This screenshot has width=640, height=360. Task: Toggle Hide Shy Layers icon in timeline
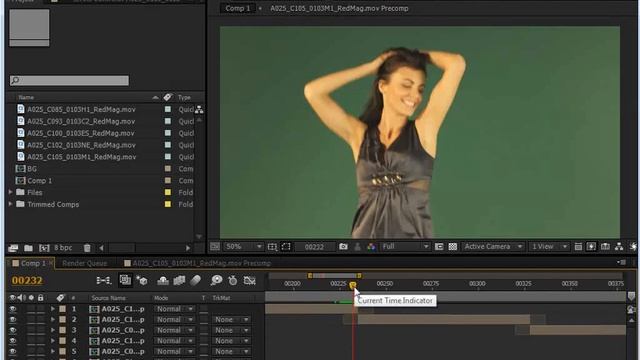(x=163, y=280)
